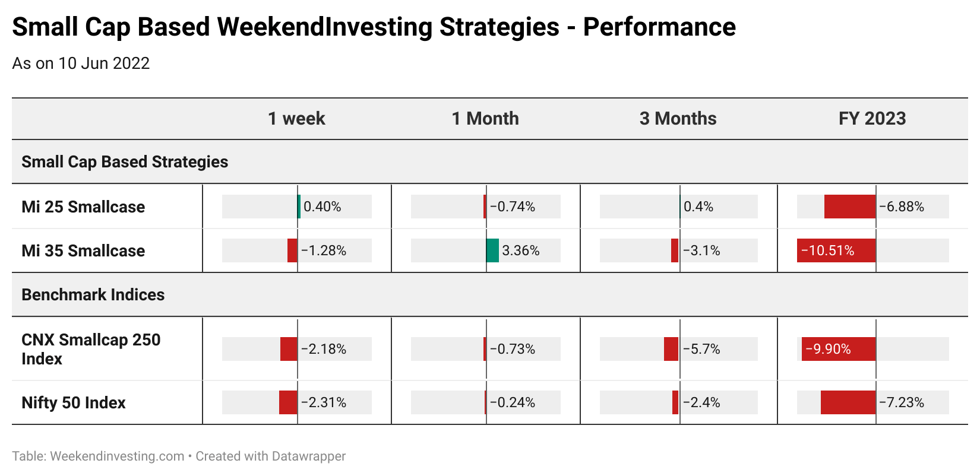The width and height of the screenshot is (980, 476).
Task: Select the Mi 35 Smallcase row label
Action: click(x=83, y=250)
